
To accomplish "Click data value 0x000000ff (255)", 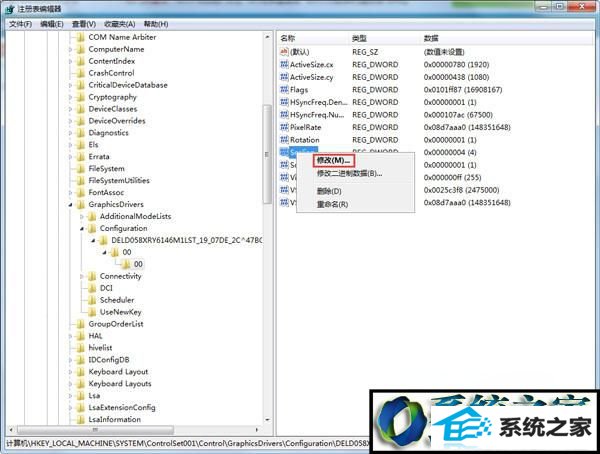I will coord(452,177).
